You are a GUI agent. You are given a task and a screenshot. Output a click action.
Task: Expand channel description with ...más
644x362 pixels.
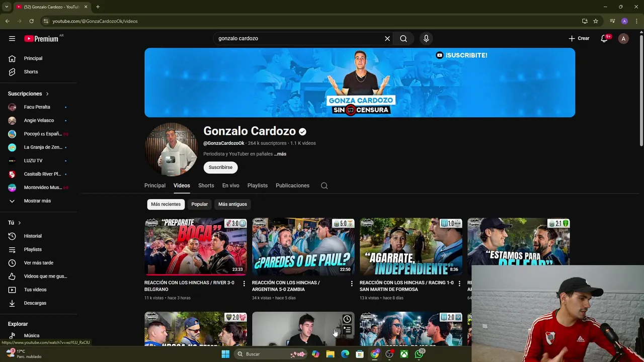[280, 154]
